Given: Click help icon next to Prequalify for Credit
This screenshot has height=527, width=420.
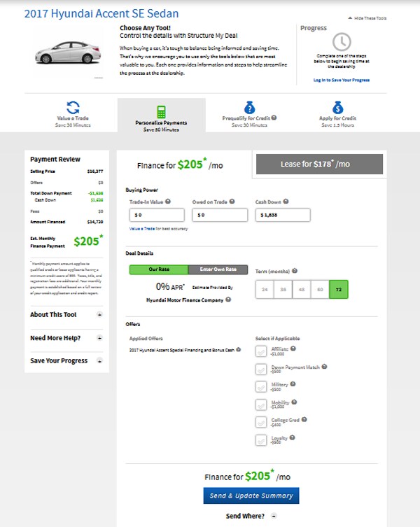Looking at the screenshot, I should point(274,118).
